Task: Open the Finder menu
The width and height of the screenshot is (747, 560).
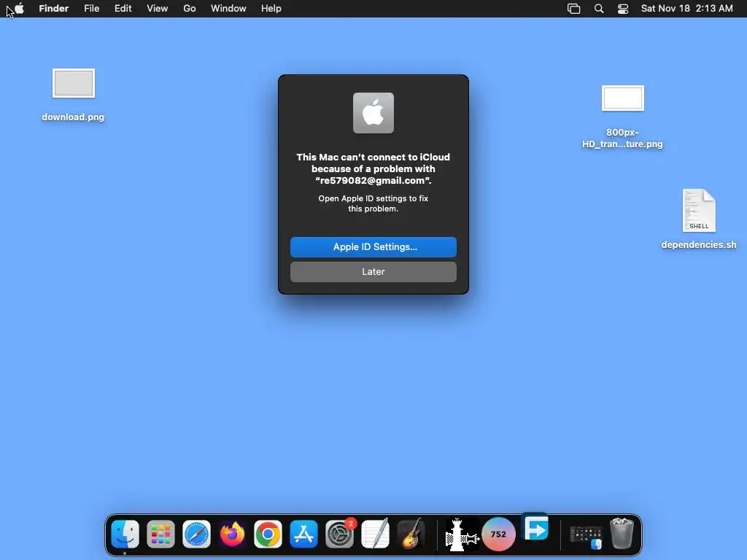Action: 54,9
